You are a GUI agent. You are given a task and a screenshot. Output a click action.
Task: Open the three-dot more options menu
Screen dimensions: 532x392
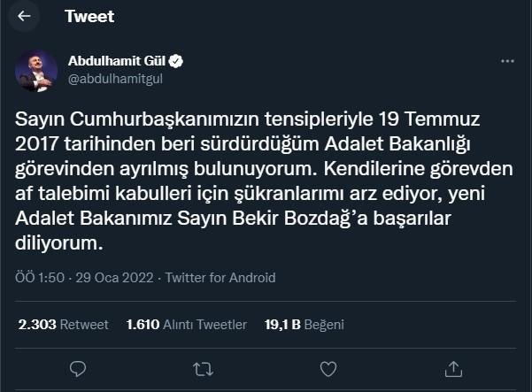coord(507,62)
